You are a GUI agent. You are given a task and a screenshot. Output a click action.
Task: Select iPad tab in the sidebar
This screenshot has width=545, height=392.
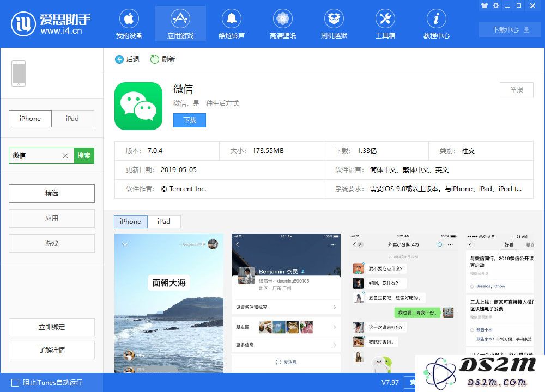coord(72,118)
